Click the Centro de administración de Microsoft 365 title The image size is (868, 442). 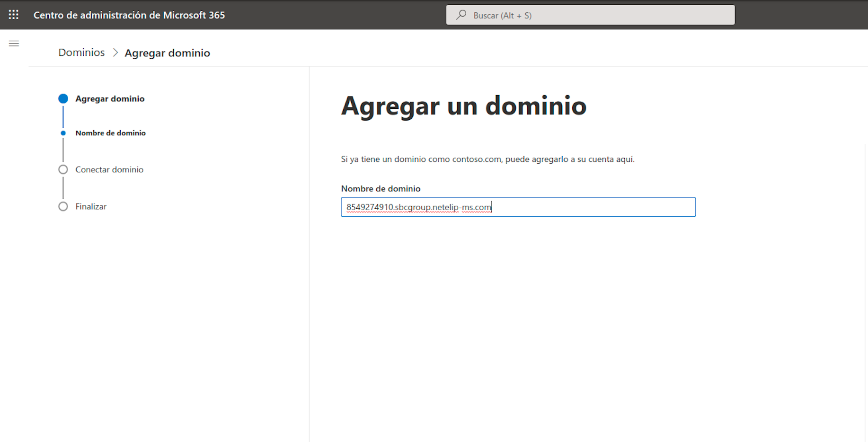coord(129,15)
